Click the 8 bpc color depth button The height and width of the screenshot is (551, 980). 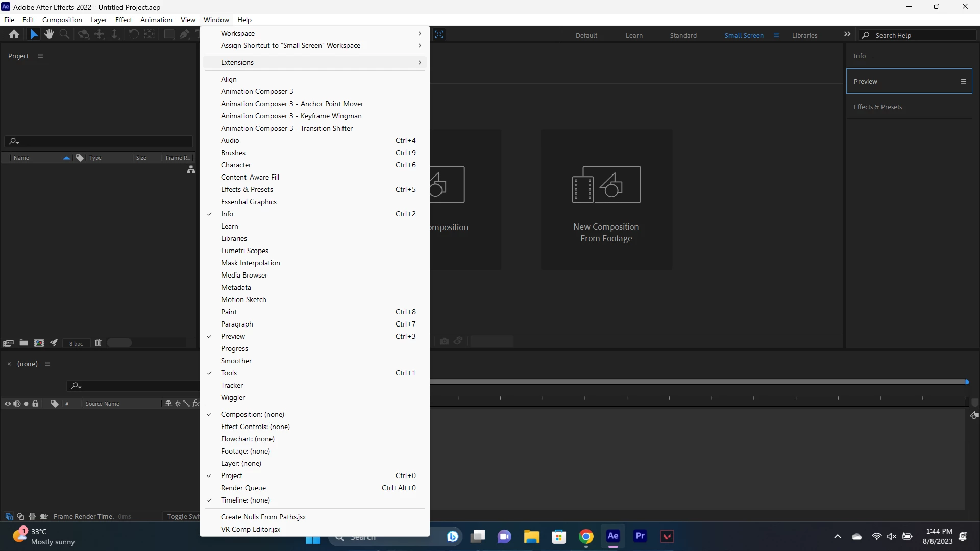click(x=76, y=344)
